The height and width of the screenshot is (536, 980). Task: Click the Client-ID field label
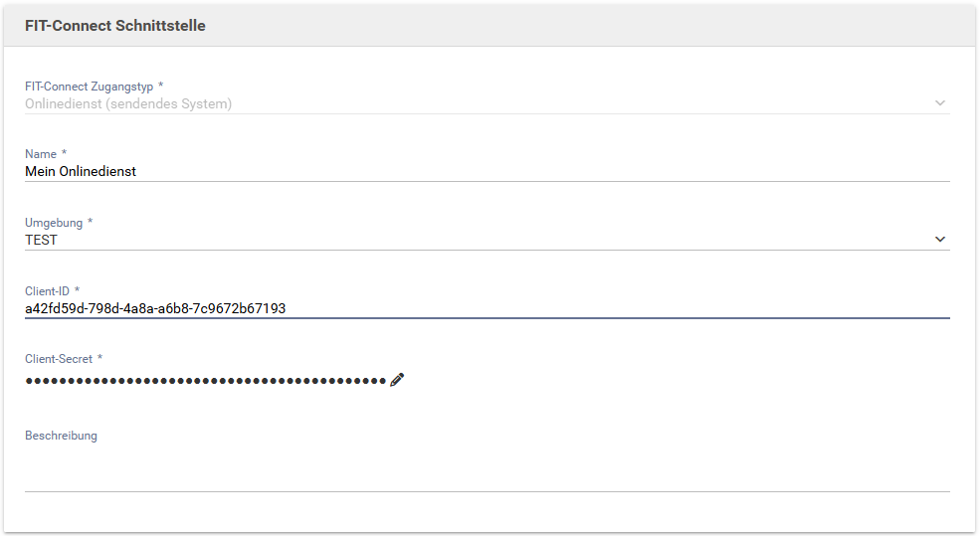[x=47, y=291]
